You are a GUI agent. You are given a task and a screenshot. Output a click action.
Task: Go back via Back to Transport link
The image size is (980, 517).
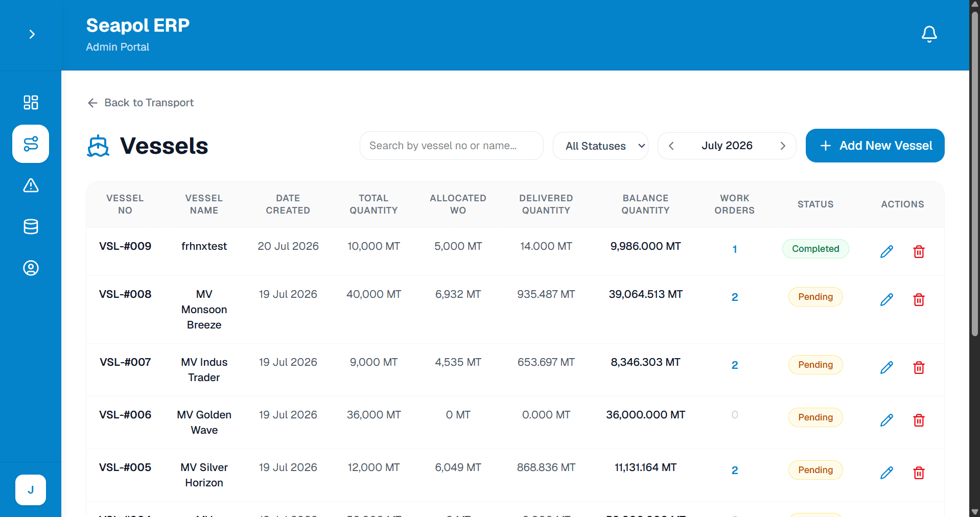141,103
